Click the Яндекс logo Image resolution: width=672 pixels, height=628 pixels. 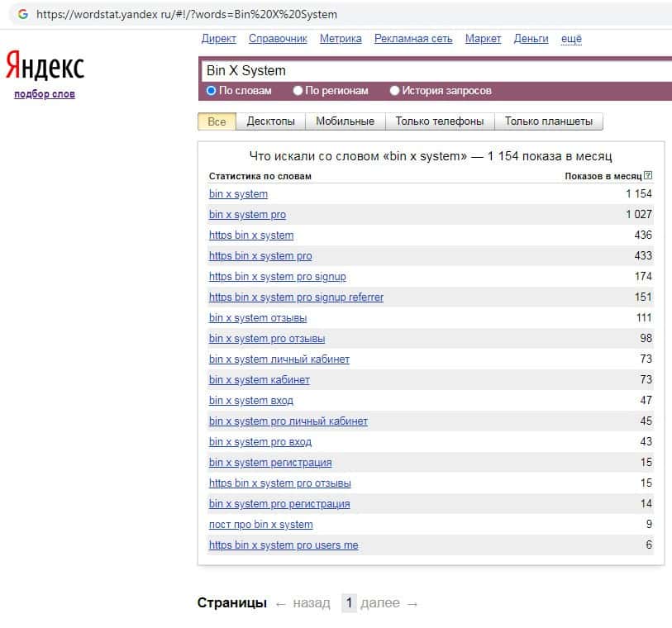(45, 65)
